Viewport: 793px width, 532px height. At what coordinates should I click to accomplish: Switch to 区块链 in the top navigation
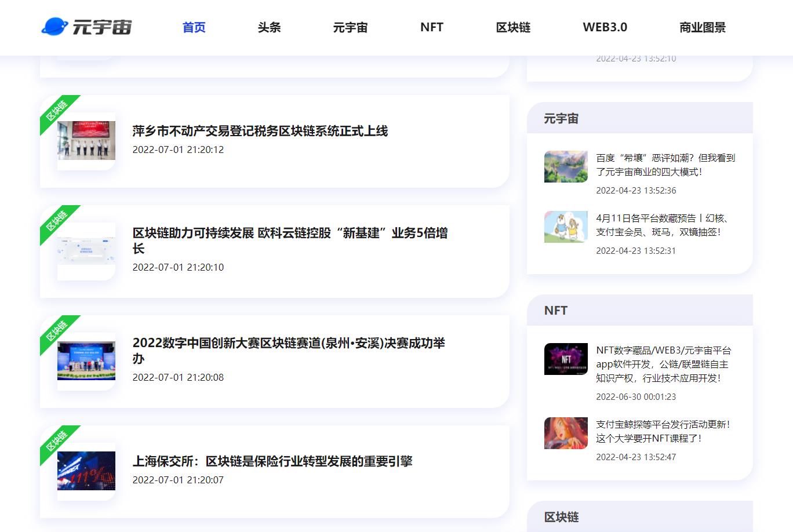click(513, 27)
